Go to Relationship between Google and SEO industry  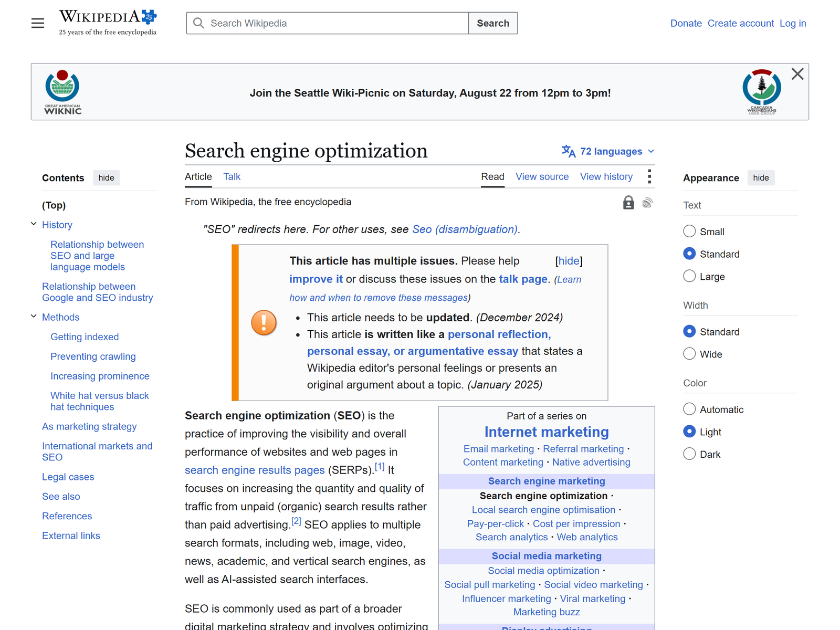click(98, 292)
